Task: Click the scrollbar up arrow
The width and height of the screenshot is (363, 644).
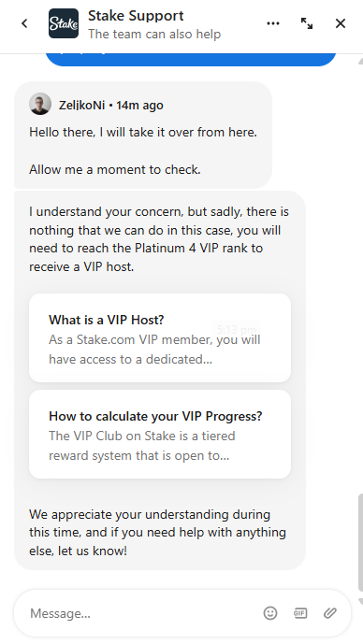Action: [x=360, y=61]
